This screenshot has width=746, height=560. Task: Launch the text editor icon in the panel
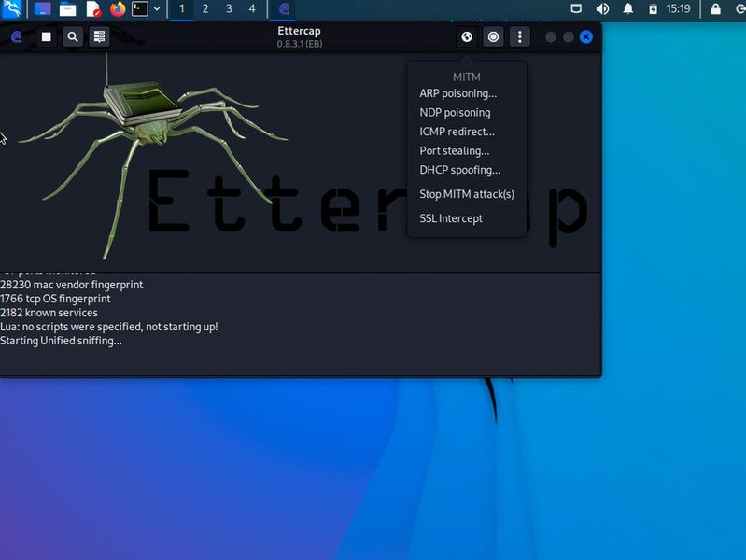(x=93, y=9)
